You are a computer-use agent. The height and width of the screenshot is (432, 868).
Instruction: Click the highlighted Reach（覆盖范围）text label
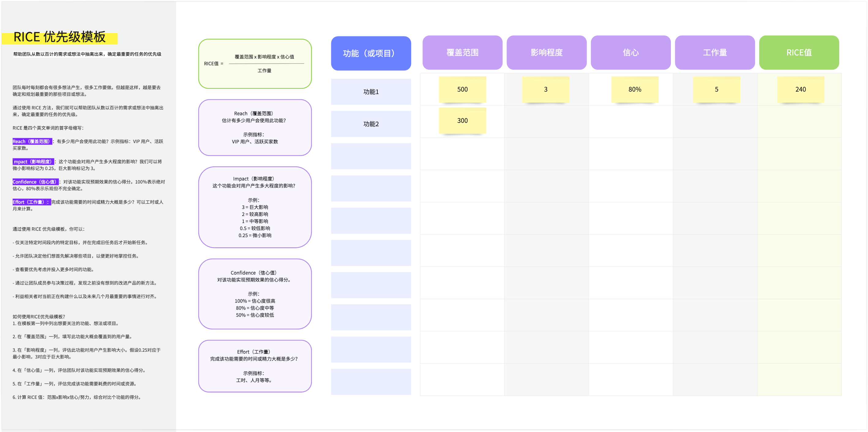[32, 141]
